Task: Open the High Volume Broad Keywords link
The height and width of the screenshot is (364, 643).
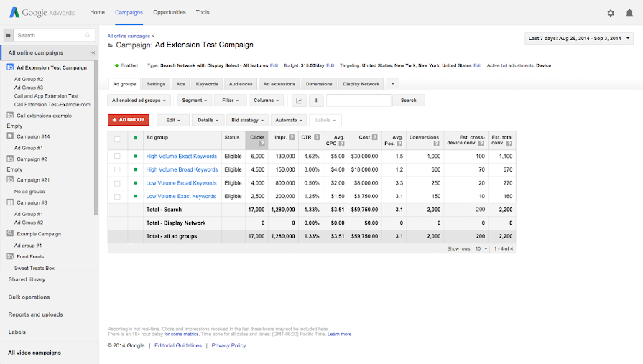Action: (x=182, y=169)
